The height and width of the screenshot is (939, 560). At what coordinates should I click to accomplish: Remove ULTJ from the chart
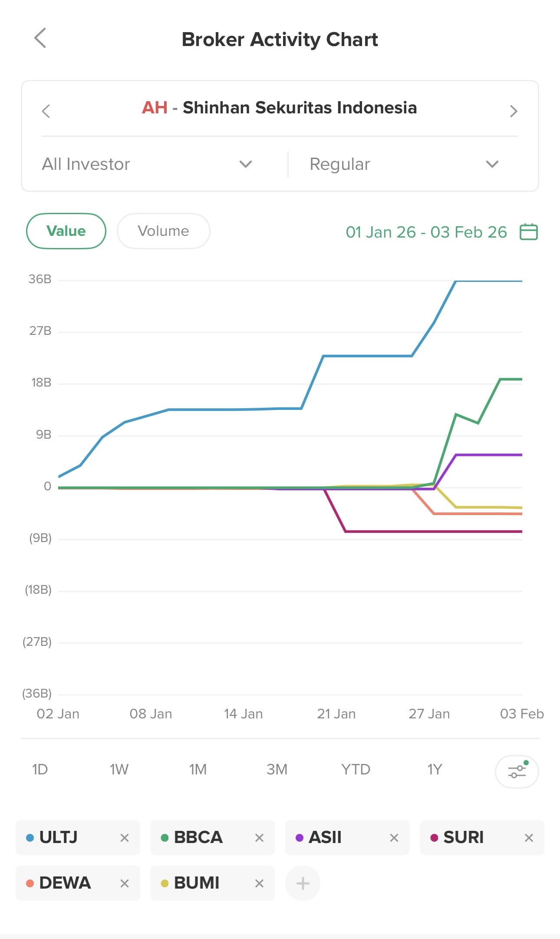pyautogui.click(x=125, y=838)
